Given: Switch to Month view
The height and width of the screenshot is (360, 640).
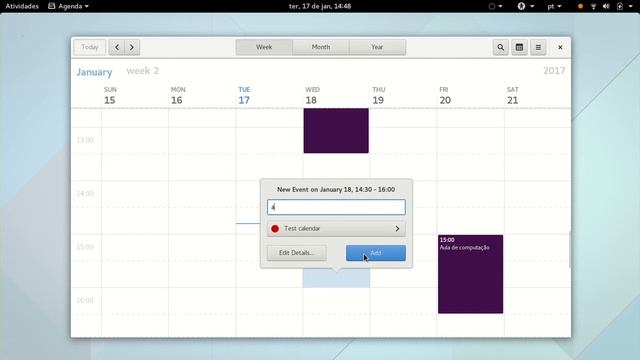Looking at the screenshot, I should pos(321,47).
